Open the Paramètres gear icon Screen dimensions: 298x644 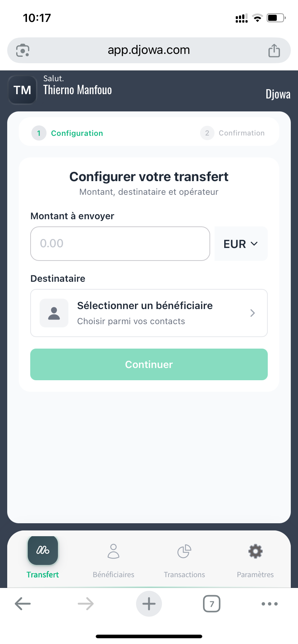255,551
